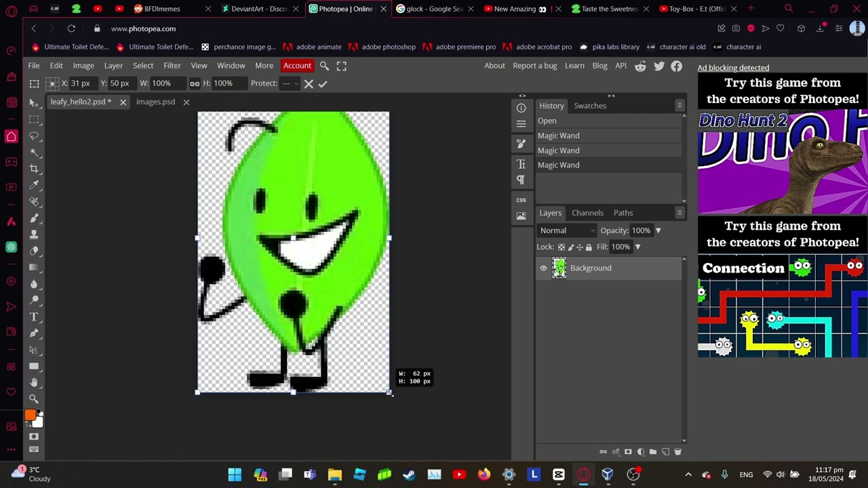Click the red Account button

[x=297, y=66]
